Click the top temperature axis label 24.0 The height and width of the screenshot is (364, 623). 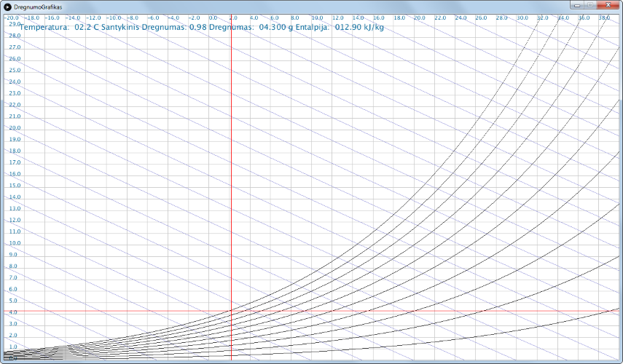[461, 18]
